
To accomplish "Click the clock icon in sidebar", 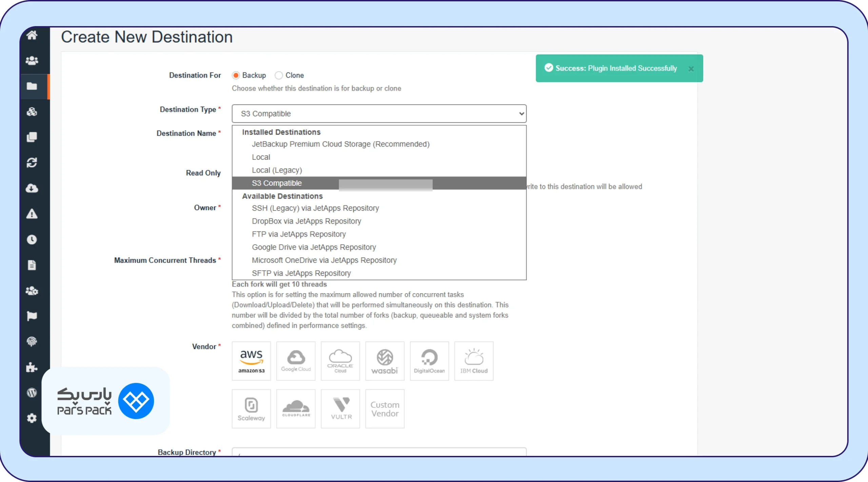I will (32, 240).
